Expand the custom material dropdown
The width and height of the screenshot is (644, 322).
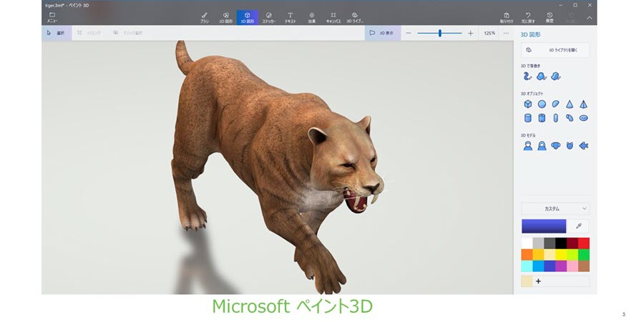pyautogui.click(x=555, y=208)
